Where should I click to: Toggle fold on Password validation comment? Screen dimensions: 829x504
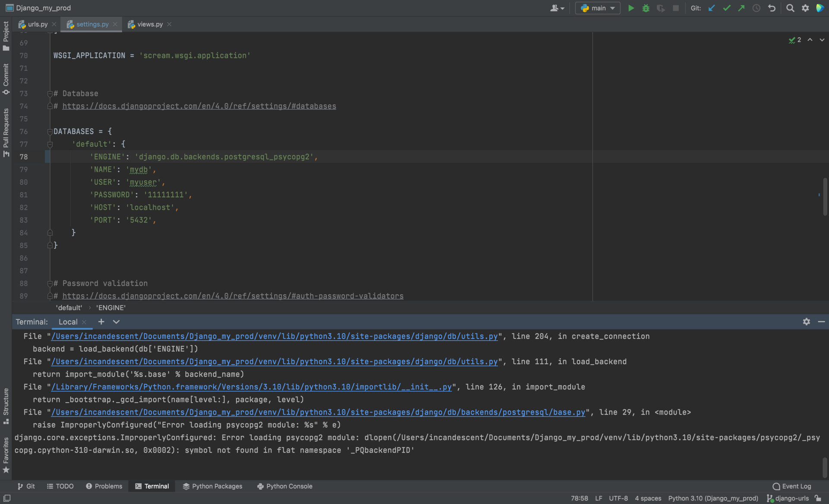50,283
